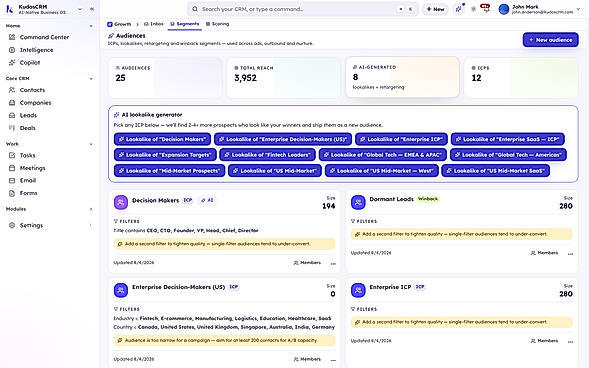The image size is (589, 368).
Task: Generate Lookalike of "Enterprise ICP"
Action: tap(401, 139)
